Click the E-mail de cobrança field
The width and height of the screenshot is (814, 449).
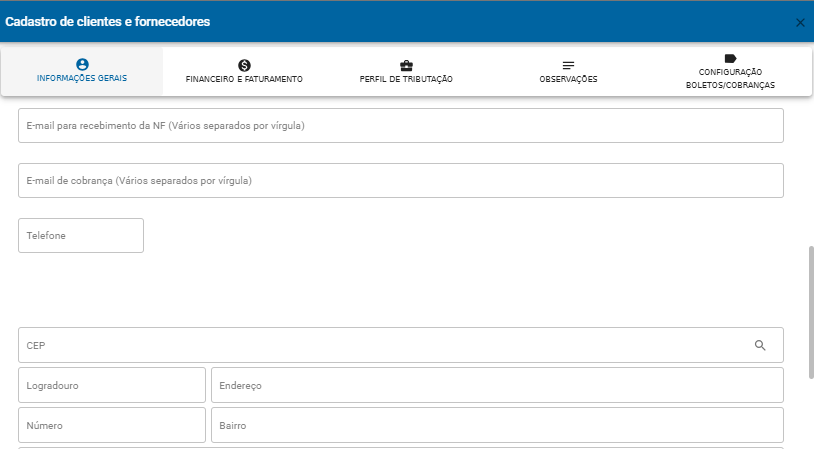pos(401,181)
